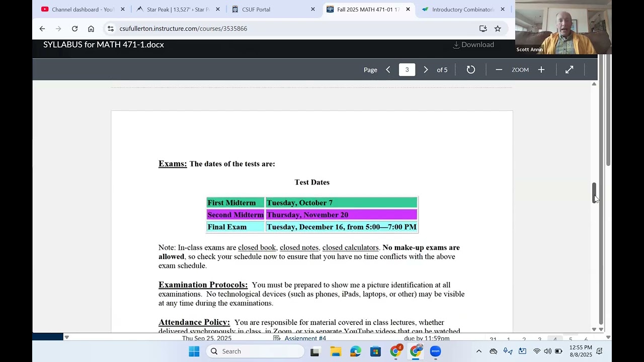This screenshot has height=362, width=644.
Task: Click the 'Exams:' heading text
Action: click(173, 164)
